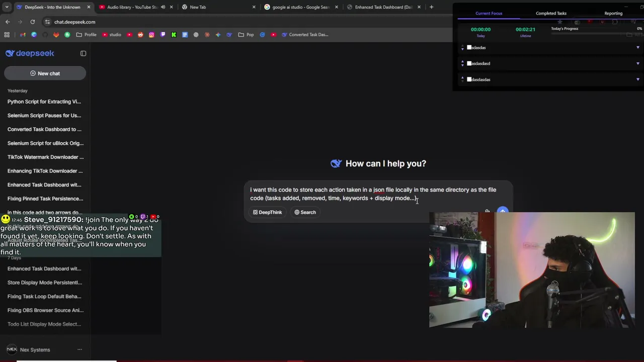Open the Nex Systems three-dot menu

79,349
